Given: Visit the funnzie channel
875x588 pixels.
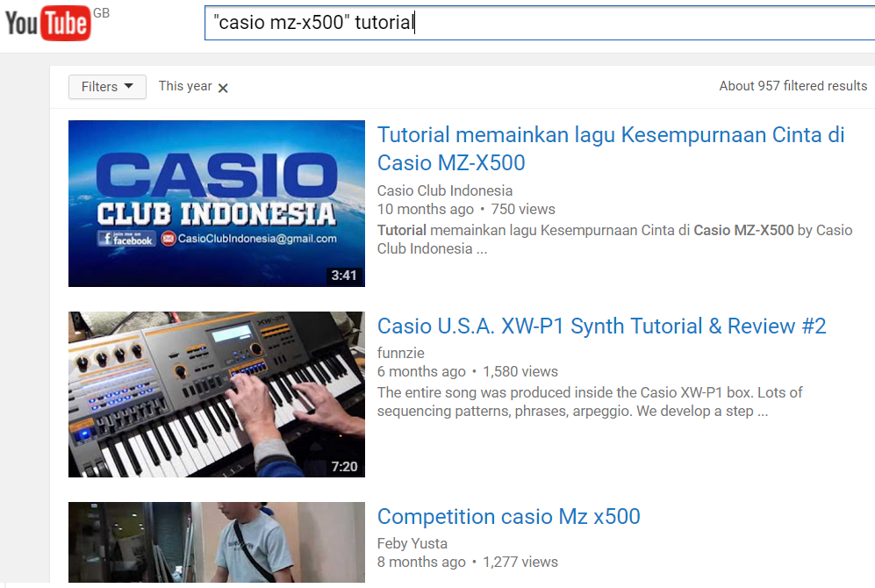Looking at the screenshot, I should 401,353.
